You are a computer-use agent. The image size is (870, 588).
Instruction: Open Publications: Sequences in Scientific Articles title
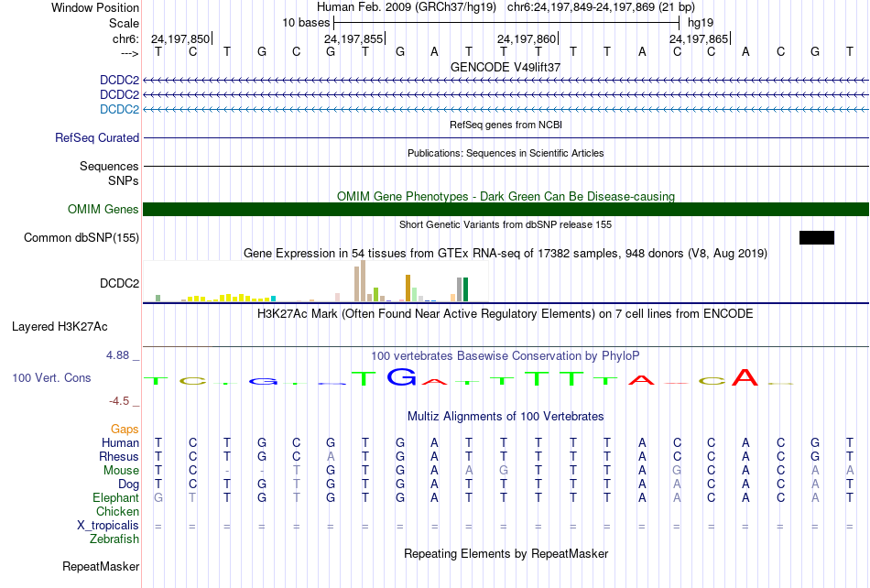click(x=506, y=153)
